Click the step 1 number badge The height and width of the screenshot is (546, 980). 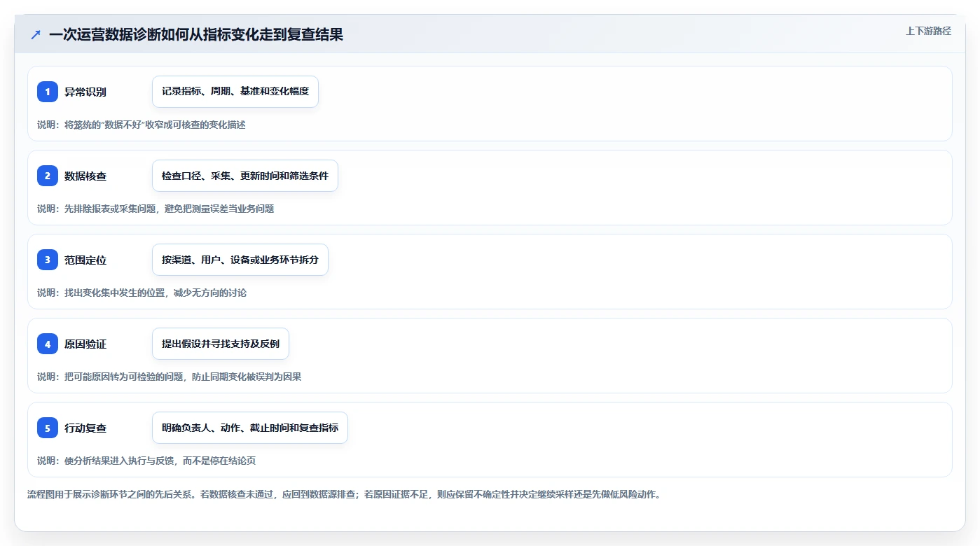point(48,92)
